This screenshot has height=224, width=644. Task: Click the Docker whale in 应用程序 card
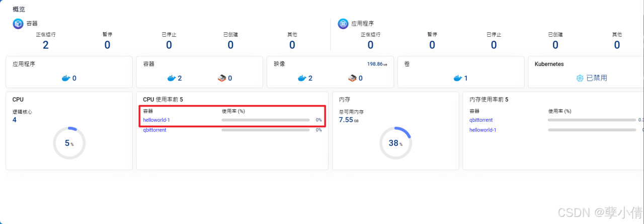(x=65, y=78)
